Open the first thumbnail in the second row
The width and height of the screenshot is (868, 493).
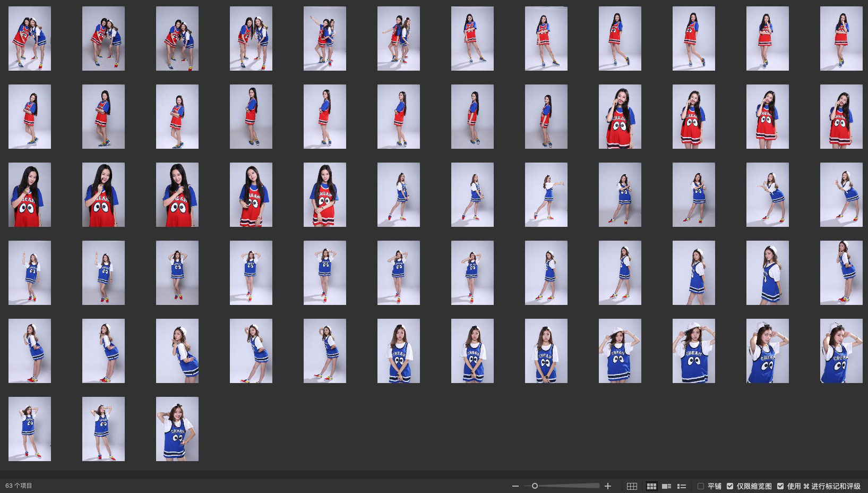(30, 116)
